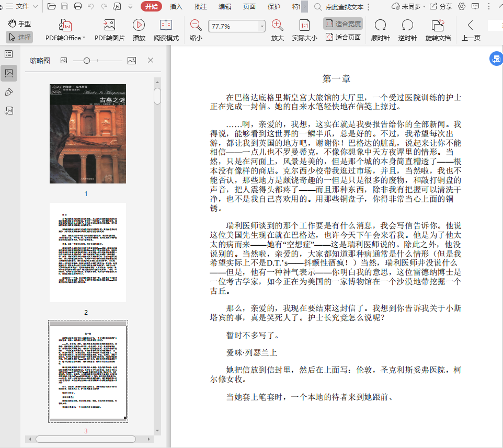Set view to 实际大小
The image size is (503, 448).
[304, 30]
